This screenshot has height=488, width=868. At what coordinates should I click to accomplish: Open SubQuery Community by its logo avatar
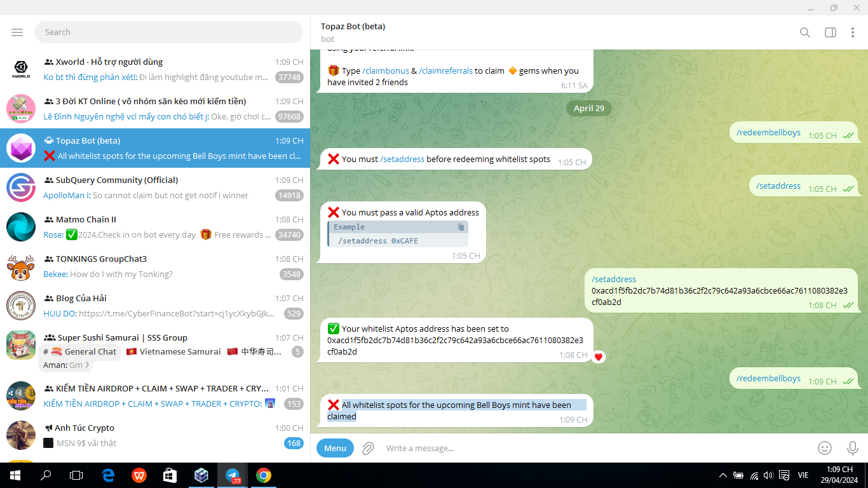tap(21, 188)
